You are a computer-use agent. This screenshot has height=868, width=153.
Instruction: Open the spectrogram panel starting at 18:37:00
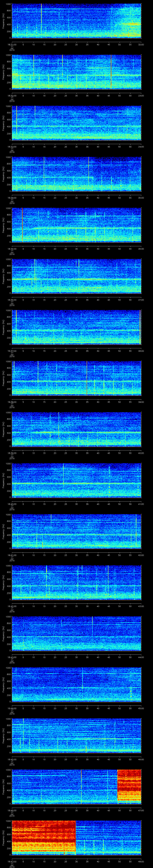pyautogui.click(x=77, y=327)
